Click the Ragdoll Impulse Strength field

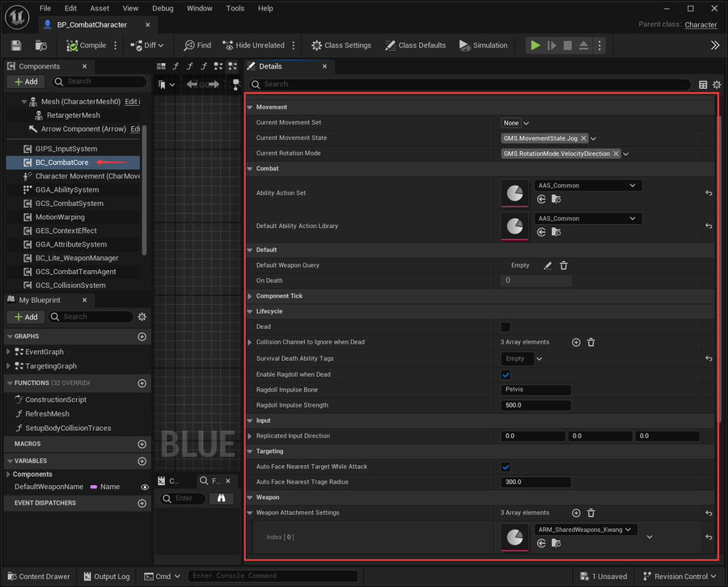(535, 406)
